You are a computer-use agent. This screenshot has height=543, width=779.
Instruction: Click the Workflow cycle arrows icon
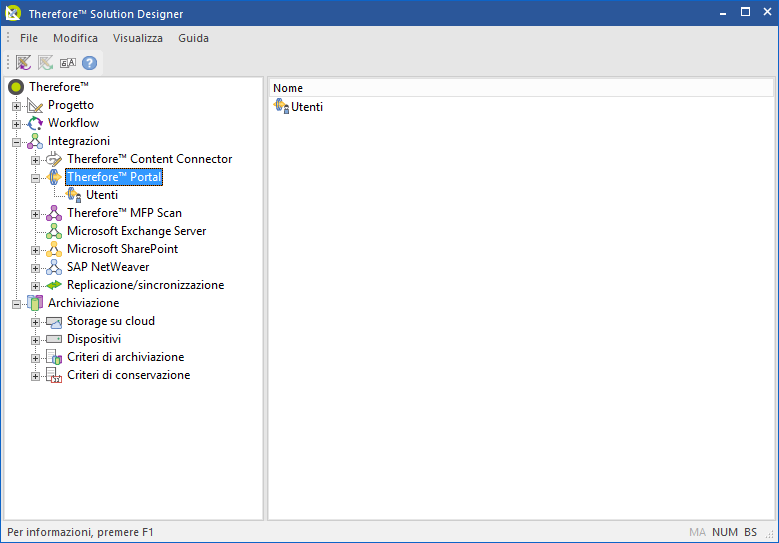35,123
